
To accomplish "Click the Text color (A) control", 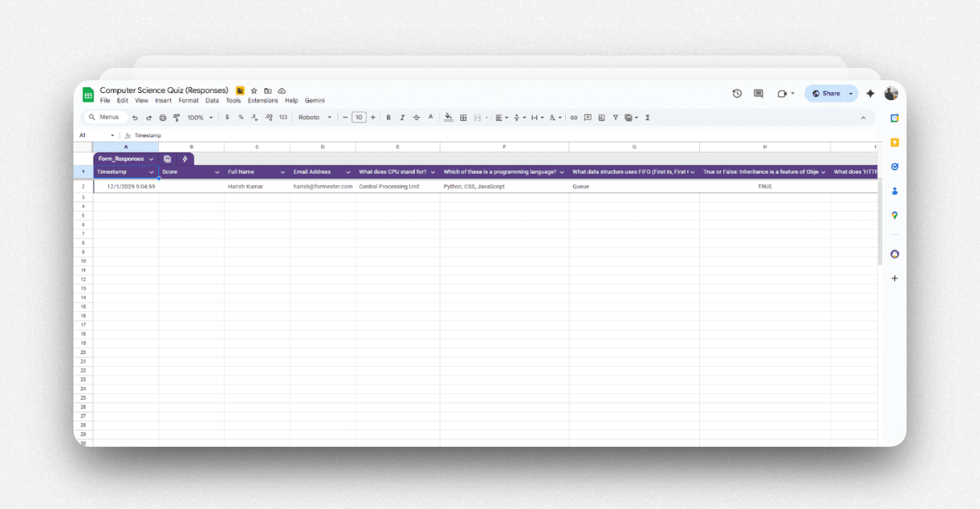I will point(430,117).
